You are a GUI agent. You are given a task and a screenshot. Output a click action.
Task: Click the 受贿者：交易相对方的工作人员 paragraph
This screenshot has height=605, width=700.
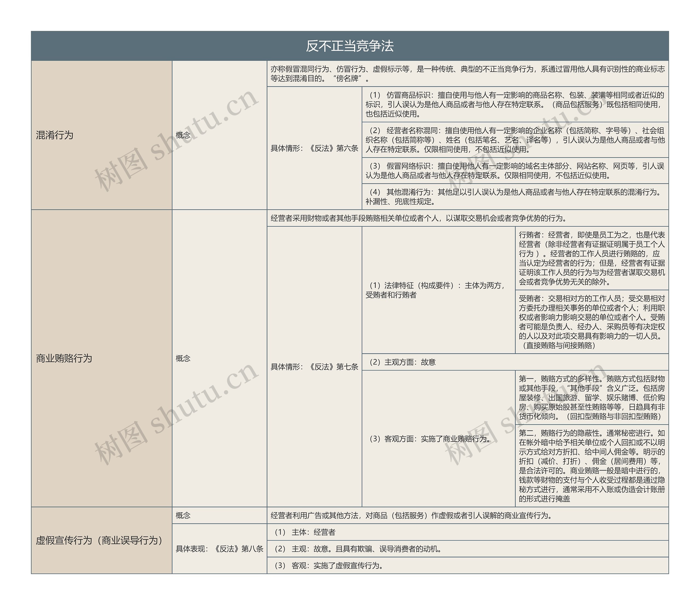[592, 322]
